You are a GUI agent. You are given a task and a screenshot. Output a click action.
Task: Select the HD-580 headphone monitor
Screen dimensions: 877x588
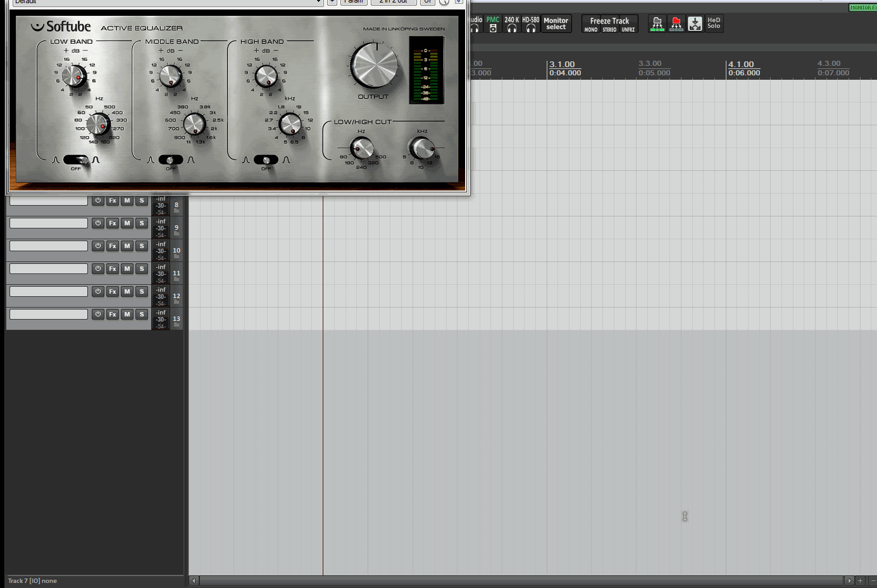(530, 23)
